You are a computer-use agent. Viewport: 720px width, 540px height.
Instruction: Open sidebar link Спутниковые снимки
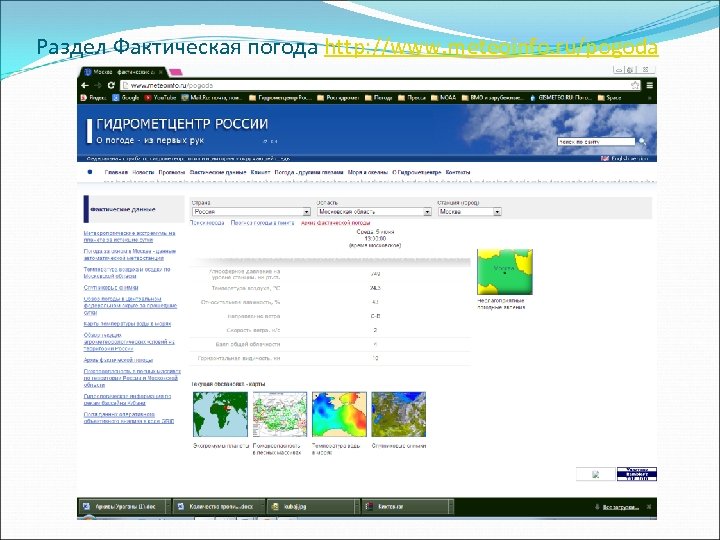pos(111,288)
